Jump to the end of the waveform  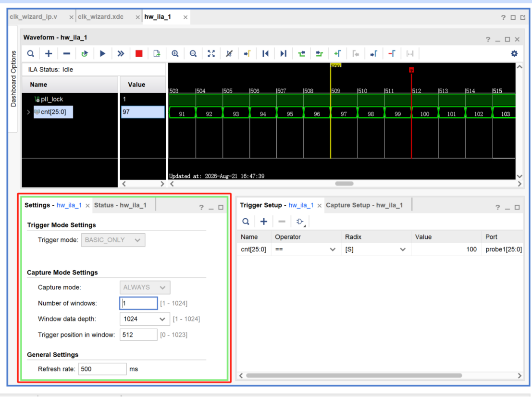[284, 54]
